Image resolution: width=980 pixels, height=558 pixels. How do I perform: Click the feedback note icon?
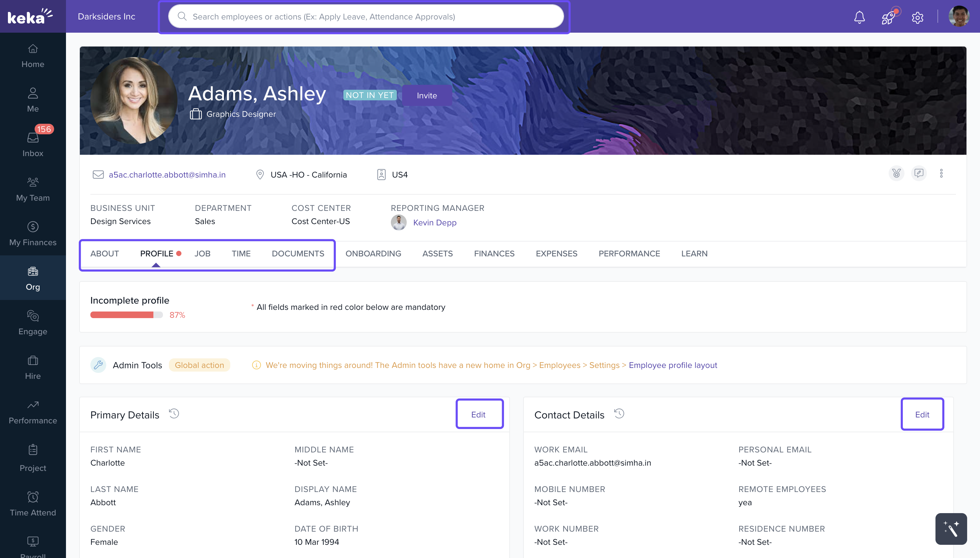point(919,173)
